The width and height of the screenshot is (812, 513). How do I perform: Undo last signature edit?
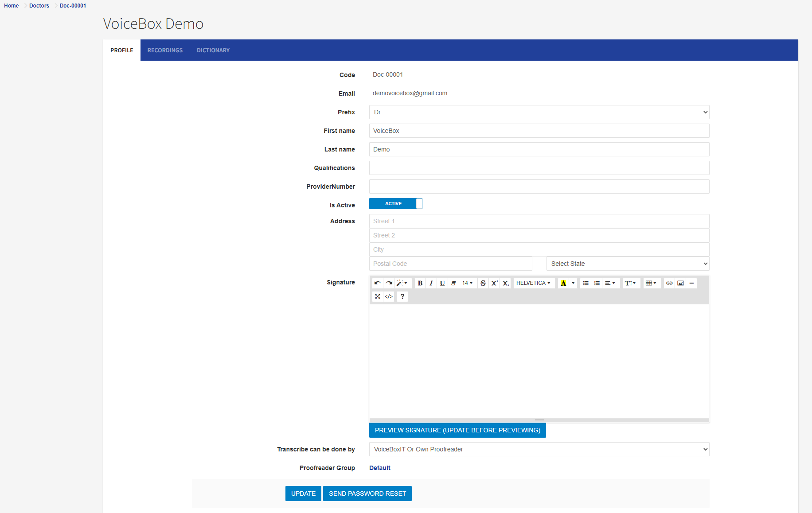(378, 283)
